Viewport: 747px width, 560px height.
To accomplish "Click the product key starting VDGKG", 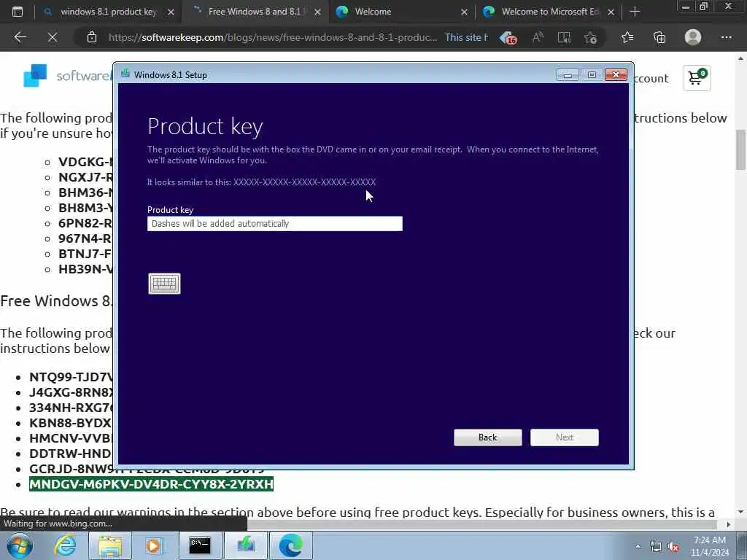I will point(85,162).
